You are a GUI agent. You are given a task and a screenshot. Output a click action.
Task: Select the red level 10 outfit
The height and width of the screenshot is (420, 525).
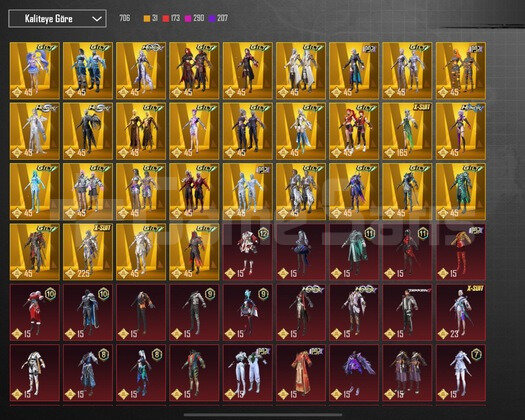(34, 312)
